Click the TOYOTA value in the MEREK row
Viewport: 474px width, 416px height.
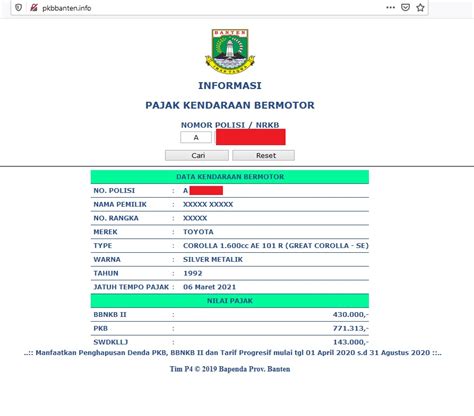pos(198,232)
